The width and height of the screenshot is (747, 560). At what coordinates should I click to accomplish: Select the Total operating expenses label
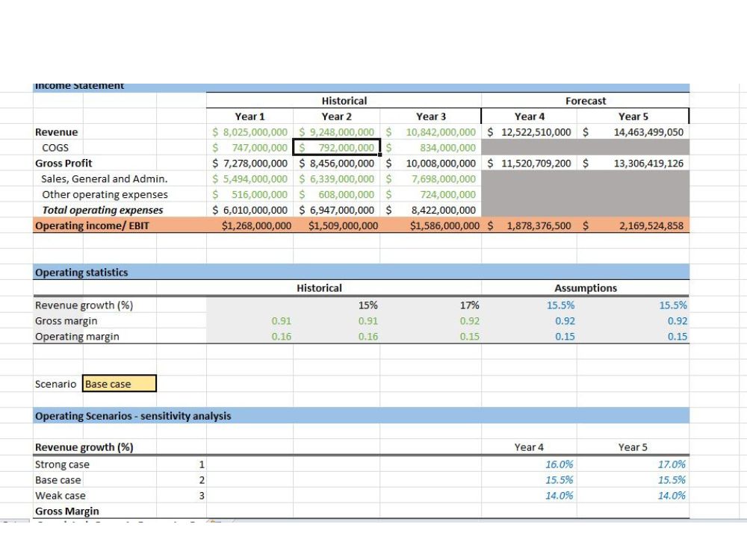click(102, 210)
